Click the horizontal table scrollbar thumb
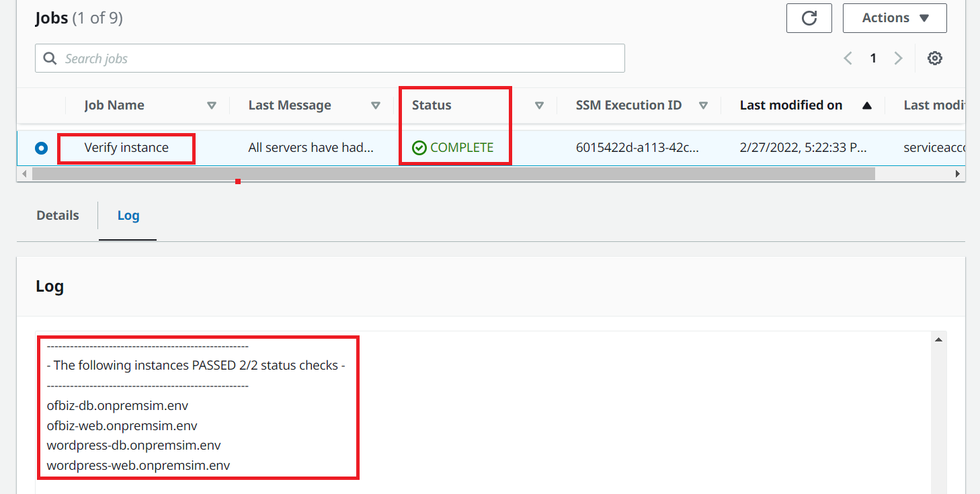Screen dimensions: 980x494 [x=454, y=174]
